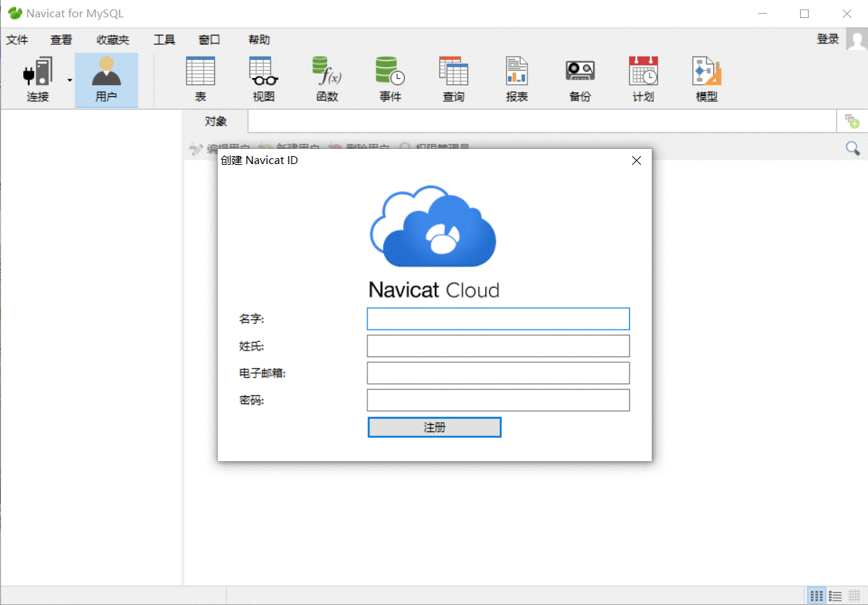Open the 收藏夹 menu
The height and width of the screenshot is (605, 868).
click(113, 40)
